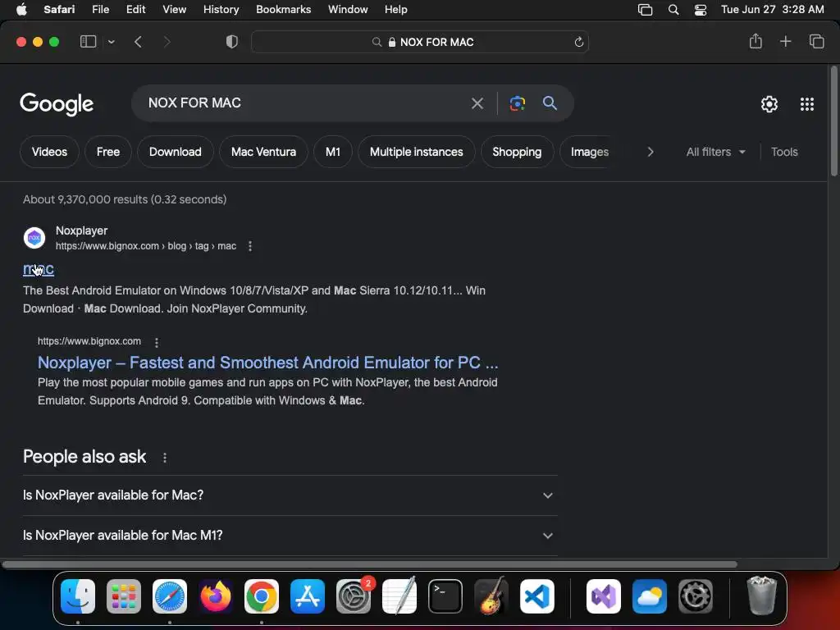Go forward to next page
Viewport: 840px width, 630px height.
[167, 42]
